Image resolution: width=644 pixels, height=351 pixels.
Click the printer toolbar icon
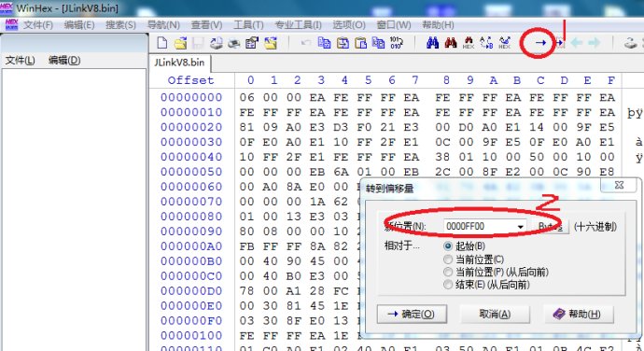tap(234, 43)
